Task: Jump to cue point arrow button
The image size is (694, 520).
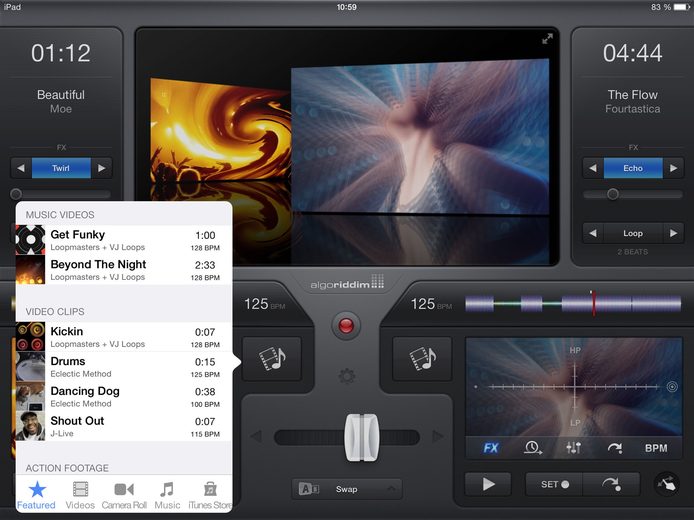Action: click(612, 484)
